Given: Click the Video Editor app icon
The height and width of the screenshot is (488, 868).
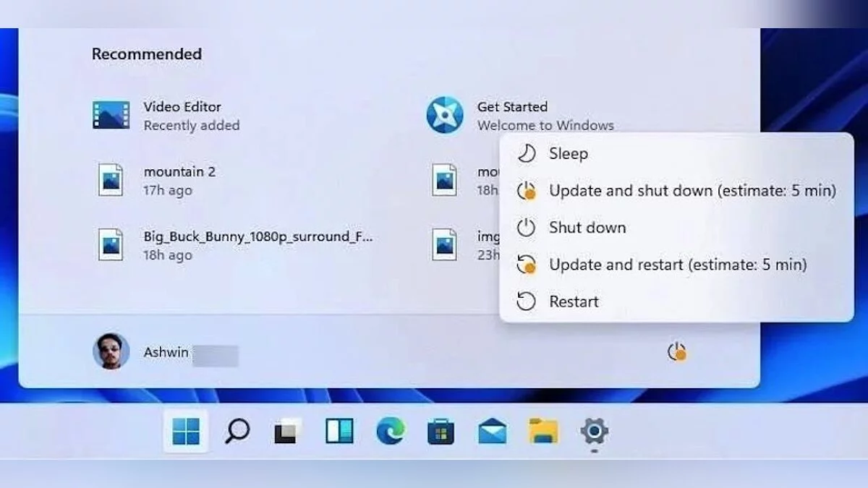Looking at the screenshot, I should tap(111, 115).
